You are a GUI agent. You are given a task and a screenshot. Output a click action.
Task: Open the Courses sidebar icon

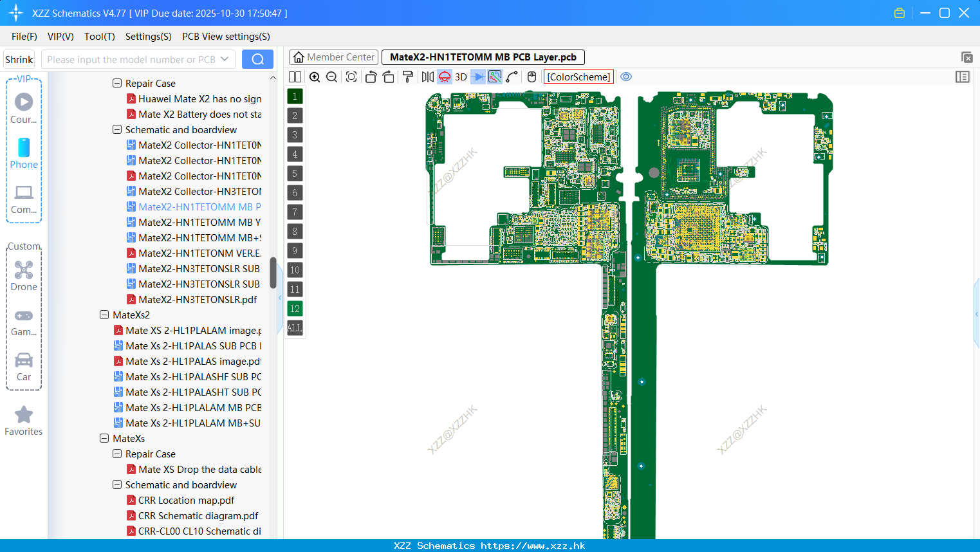pyautogui.click(x=24, y=108)
